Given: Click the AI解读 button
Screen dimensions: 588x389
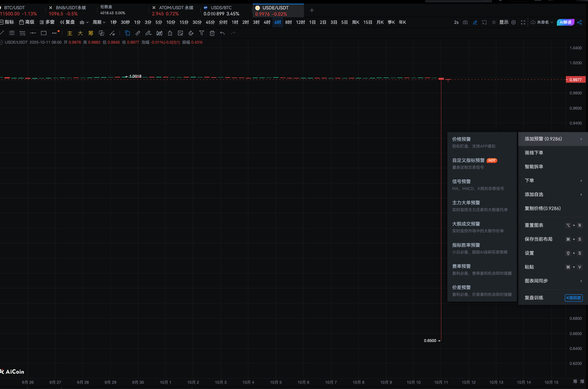Looking at the screenshot, I should click(x=565, y=22).
